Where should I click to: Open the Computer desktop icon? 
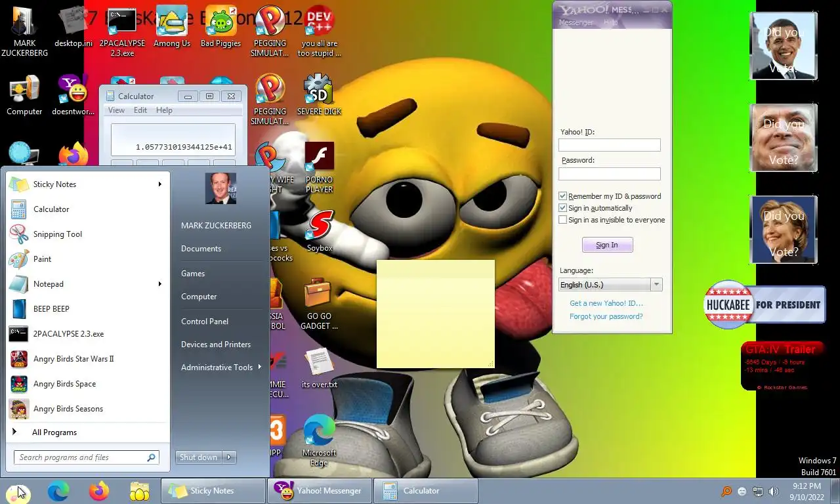pyautogui.click(x=24, y=96)
